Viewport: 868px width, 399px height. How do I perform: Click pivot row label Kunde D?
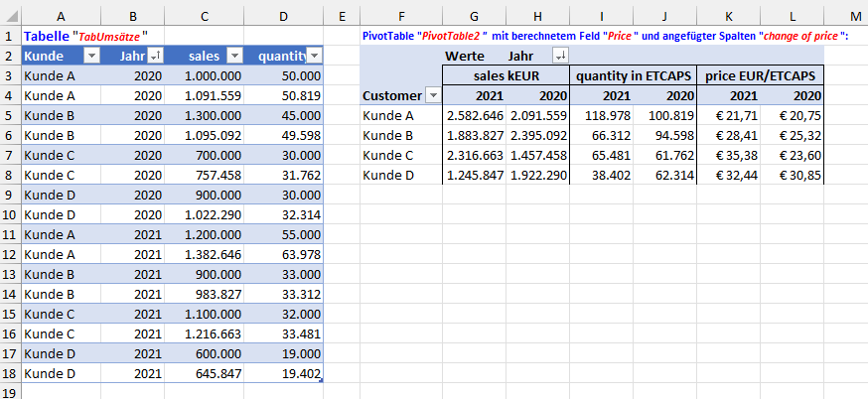pyautogui.click(x=401, y=176)
